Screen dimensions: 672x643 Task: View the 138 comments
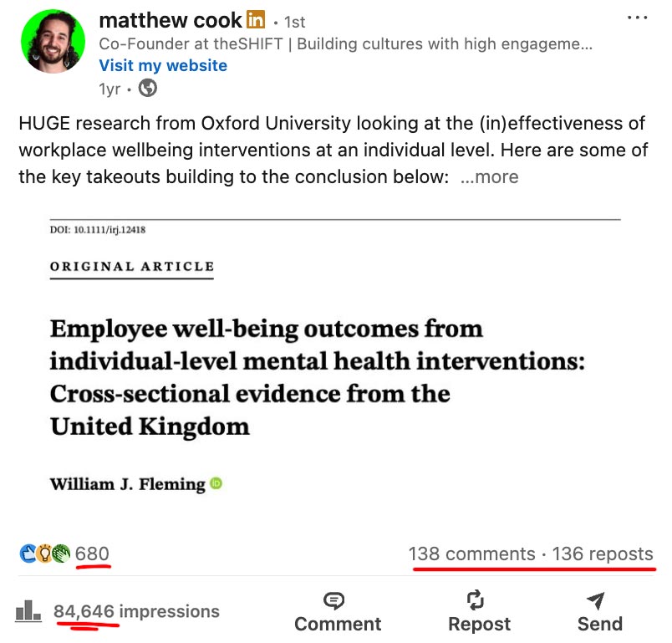pyautogui.click(x=471, y=554)
